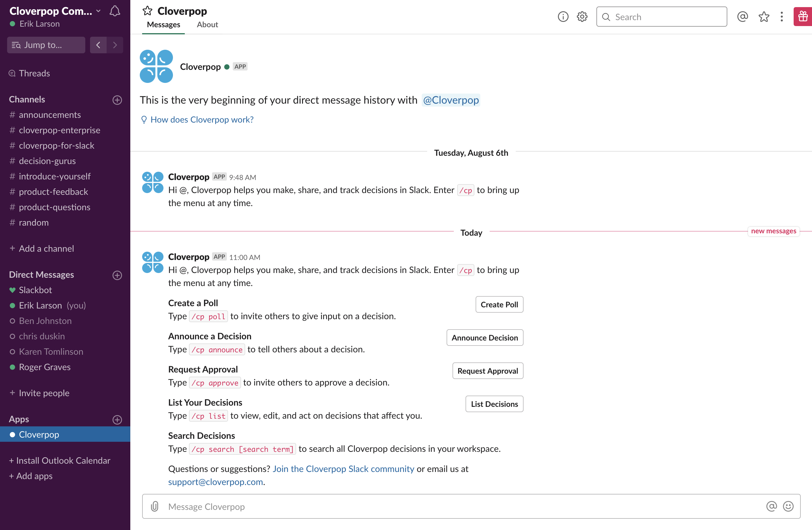Browse apps plus icon
Viewport: 812px width, 530px height.
pos(117,420)
